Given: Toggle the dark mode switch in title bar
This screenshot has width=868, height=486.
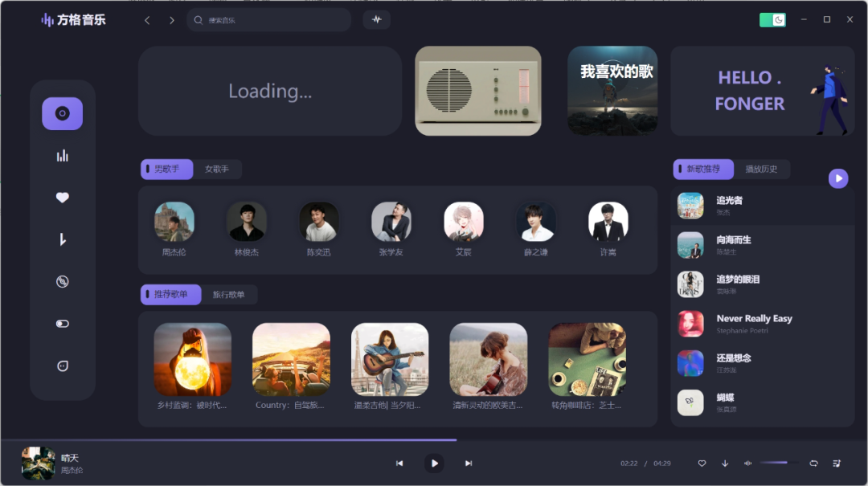Looking at the screenshot, I should [x=772, y=20].
